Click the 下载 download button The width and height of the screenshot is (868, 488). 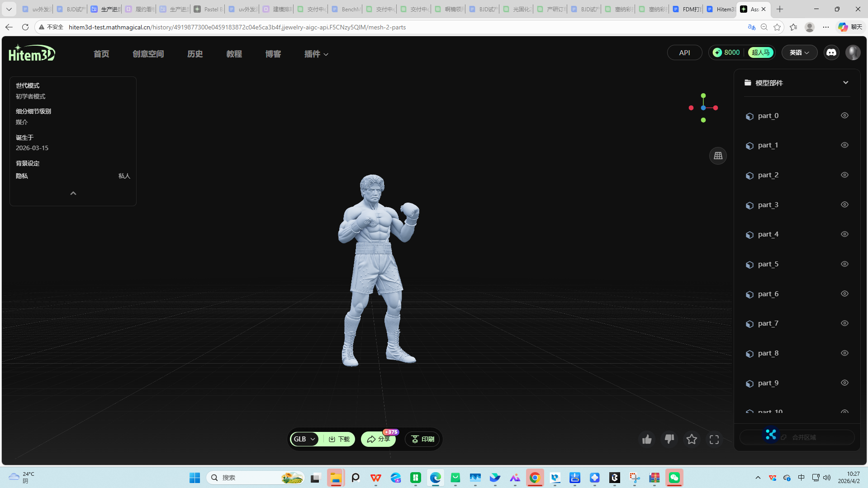(x=338, y=439)
